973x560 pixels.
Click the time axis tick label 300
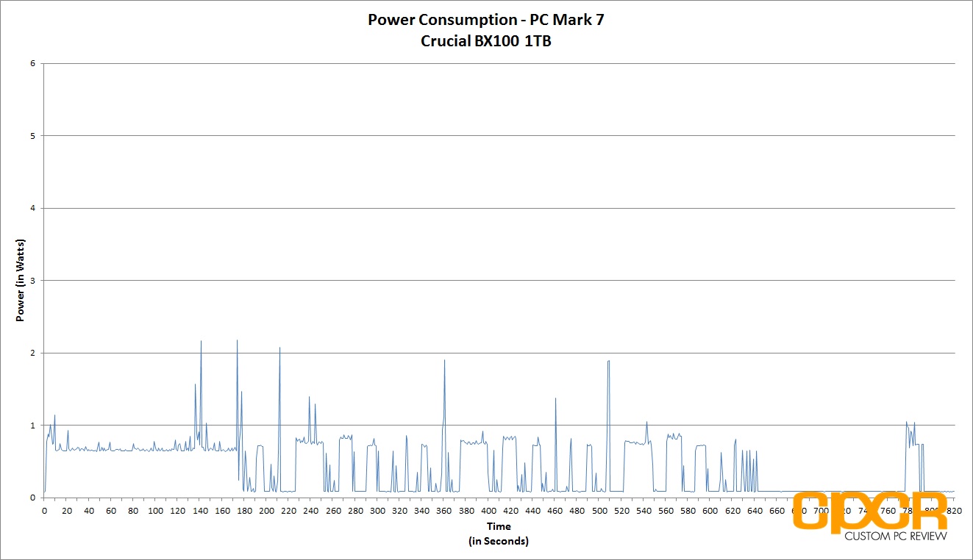[377, 510]
